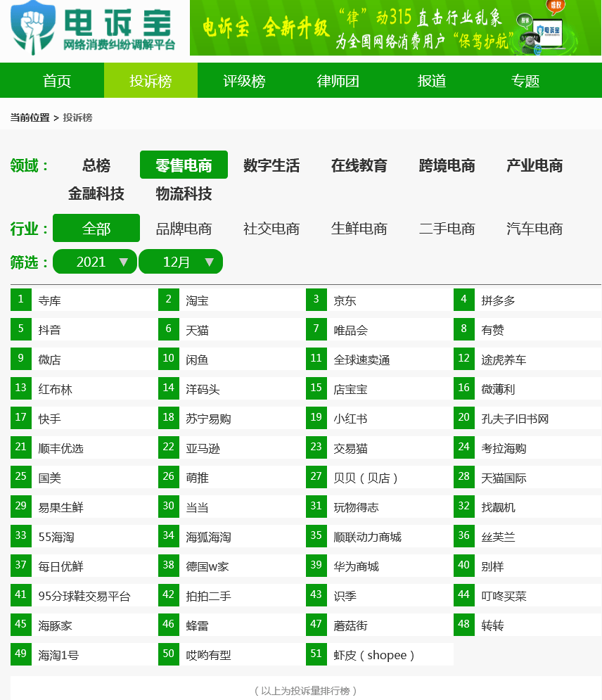Viewport: 602px width, 700px height.
Task: Select the 零售电商 domain filter
Action: [x=184, y=165]
